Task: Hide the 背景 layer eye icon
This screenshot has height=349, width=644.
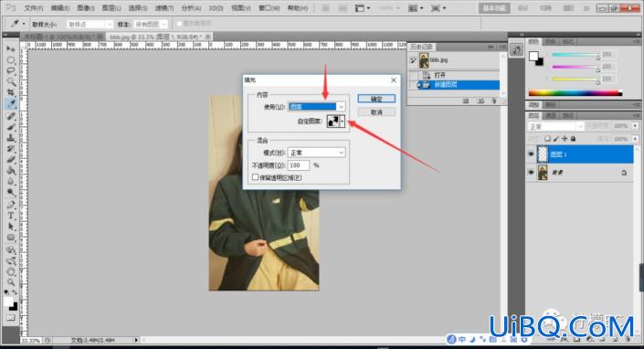Action: [x=531, y=173]
